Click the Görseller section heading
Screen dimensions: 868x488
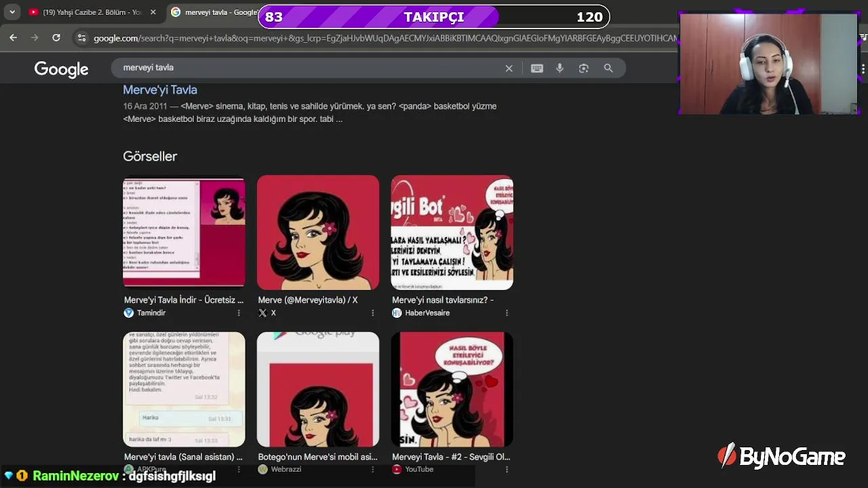[x=150, y=157]
